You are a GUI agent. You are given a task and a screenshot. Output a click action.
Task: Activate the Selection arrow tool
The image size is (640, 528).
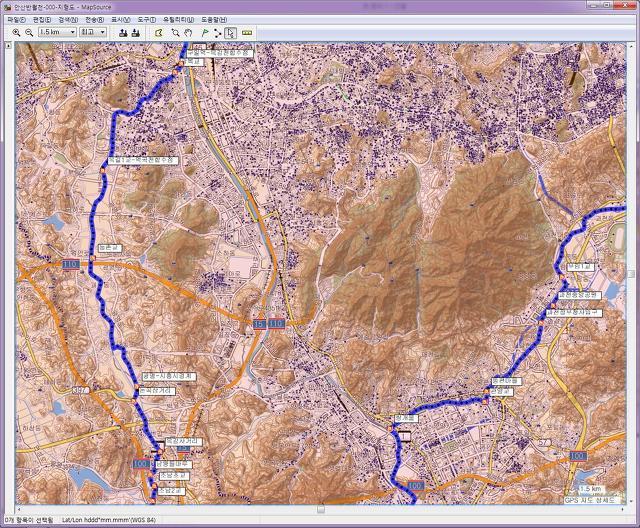point(231,33)
